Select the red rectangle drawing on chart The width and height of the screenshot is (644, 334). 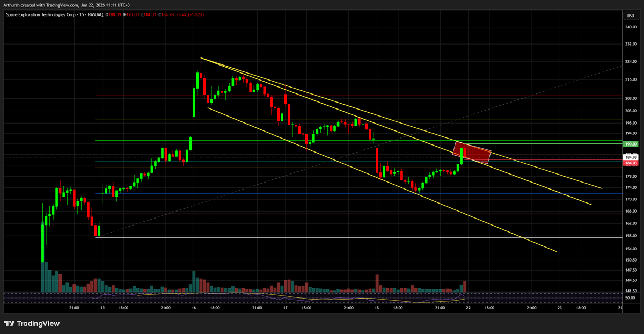point(473,153)
